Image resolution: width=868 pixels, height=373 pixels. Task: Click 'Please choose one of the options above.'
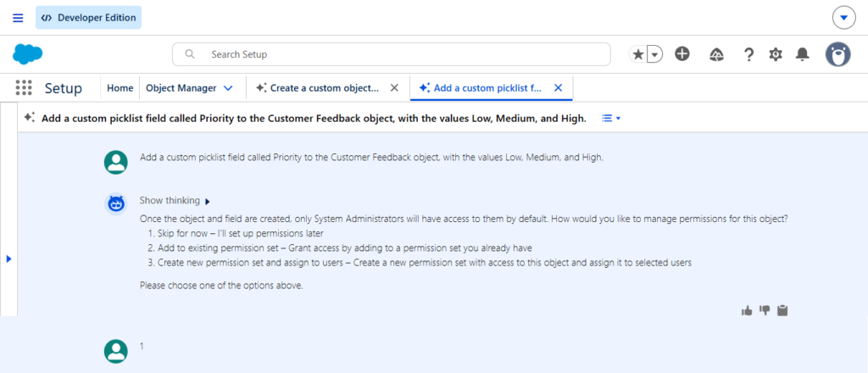click(x=221, y=287)
